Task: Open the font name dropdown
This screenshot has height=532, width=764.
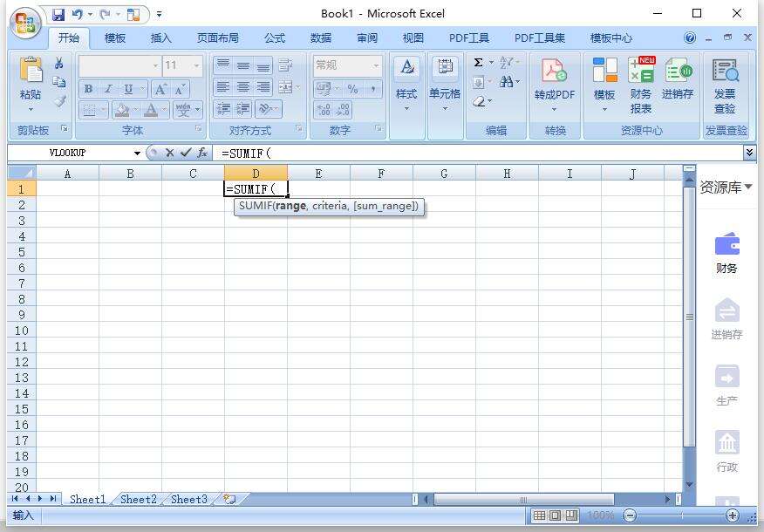Action: tap(155, 65)
